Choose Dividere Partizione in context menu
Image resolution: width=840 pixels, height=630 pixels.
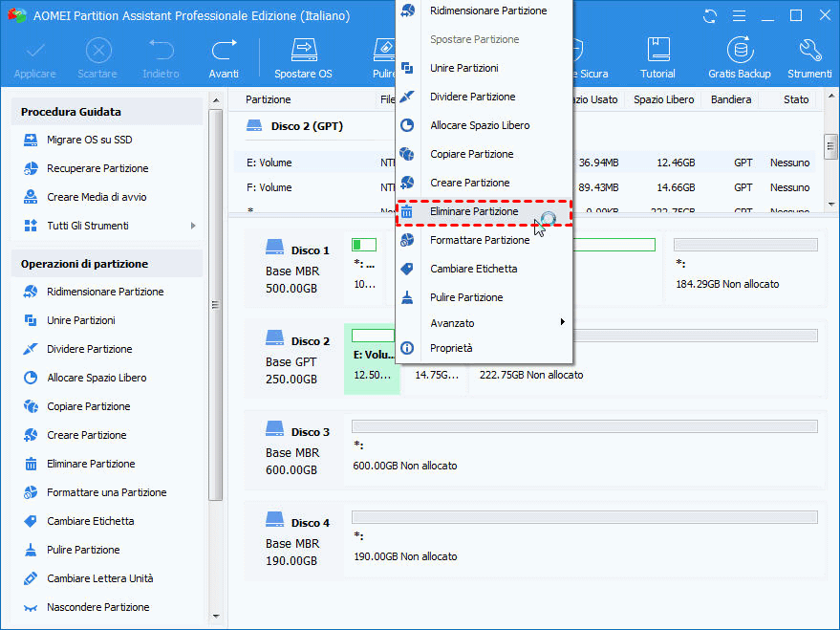pos(485,97)
